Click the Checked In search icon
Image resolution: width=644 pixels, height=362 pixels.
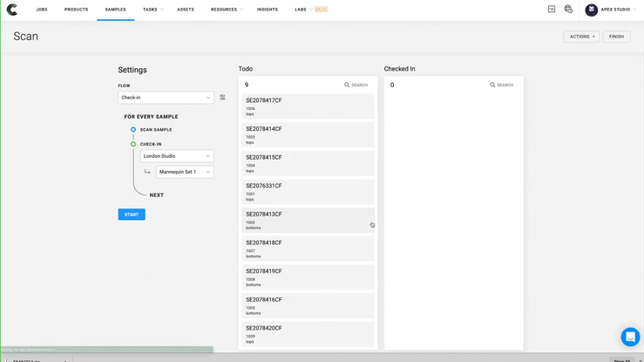492,85
